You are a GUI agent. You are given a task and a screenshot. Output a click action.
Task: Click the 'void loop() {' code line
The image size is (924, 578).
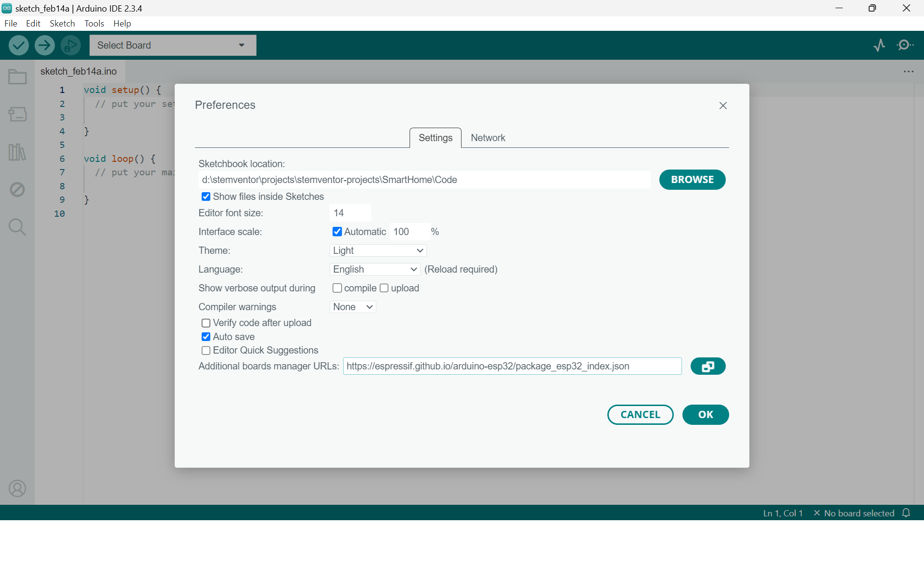[120, 158]
